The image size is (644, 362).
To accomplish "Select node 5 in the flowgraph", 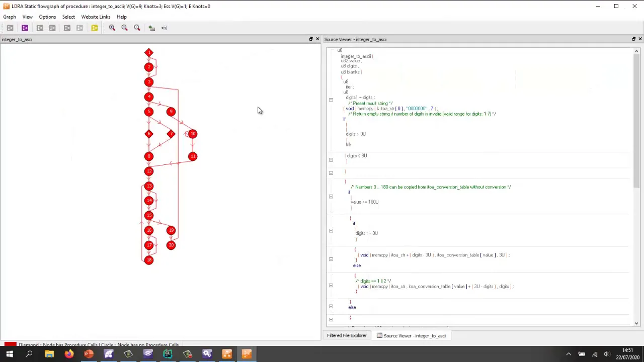I will point(148,112).
